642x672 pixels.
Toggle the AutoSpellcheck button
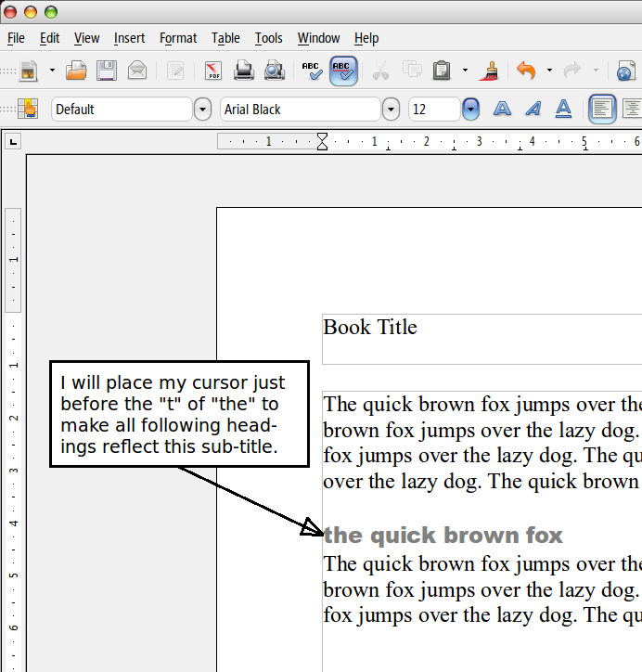[x=343, y=71]
